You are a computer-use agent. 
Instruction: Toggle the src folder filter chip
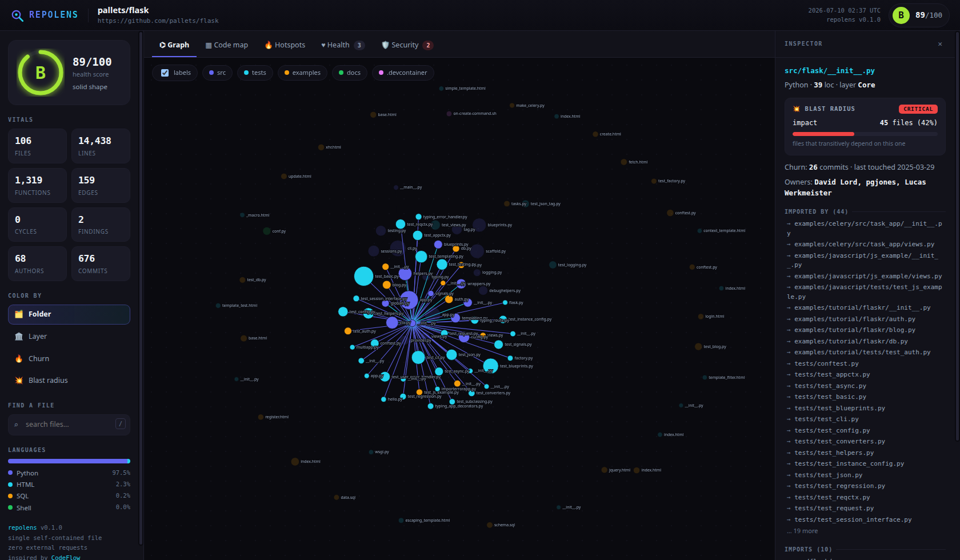click(217, 73)
